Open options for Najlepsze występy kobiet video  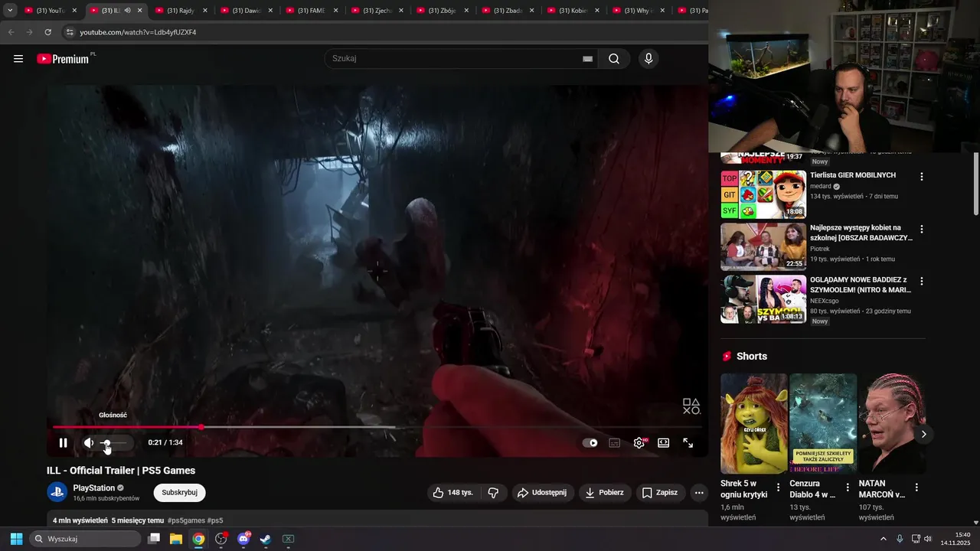coord(922,229)
